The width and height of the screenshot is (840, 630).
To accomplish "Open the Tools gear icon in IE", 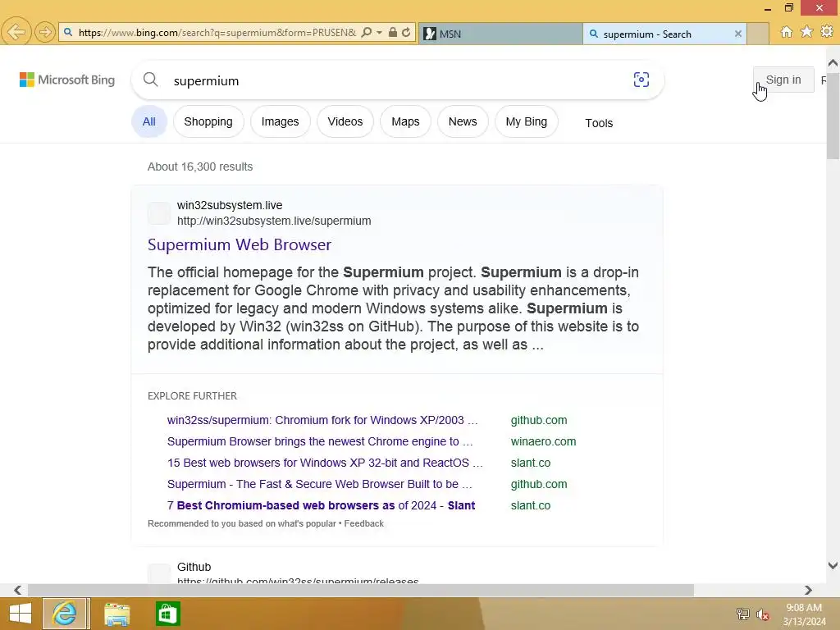I will (x=827, y=32).
